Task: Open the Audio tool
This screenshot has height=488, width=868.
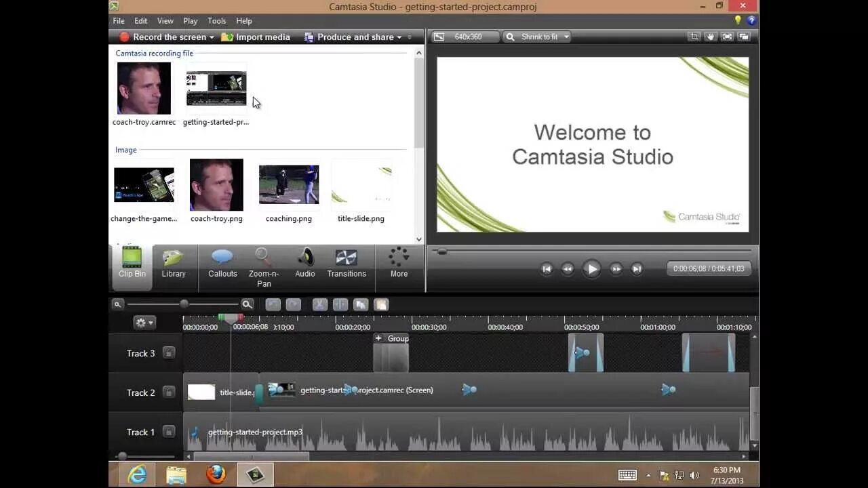Action: pyautogui.click(x=305, y=263)
